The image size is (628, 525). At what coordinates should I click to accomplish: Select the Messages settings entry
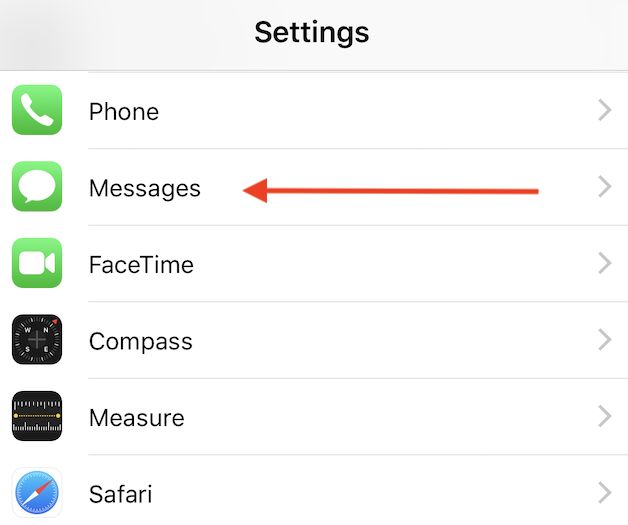145,188
